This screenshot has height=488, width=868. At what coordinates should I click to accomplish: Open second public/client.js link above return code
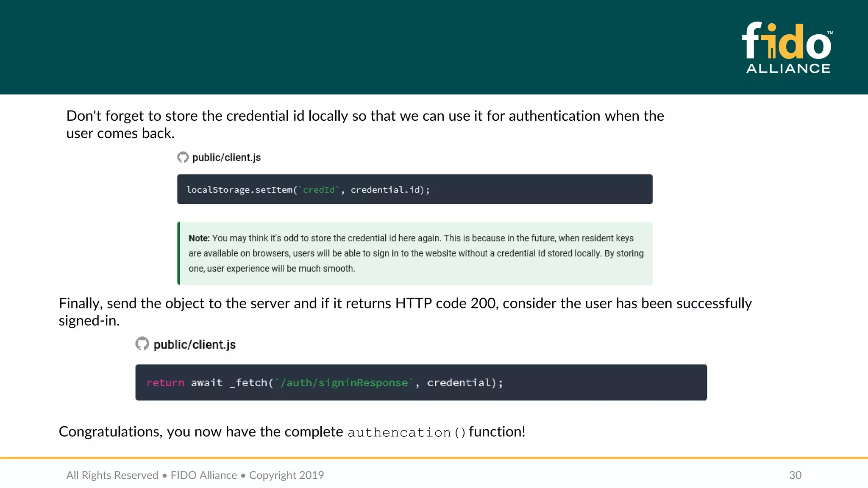click(x=195, y=344)
